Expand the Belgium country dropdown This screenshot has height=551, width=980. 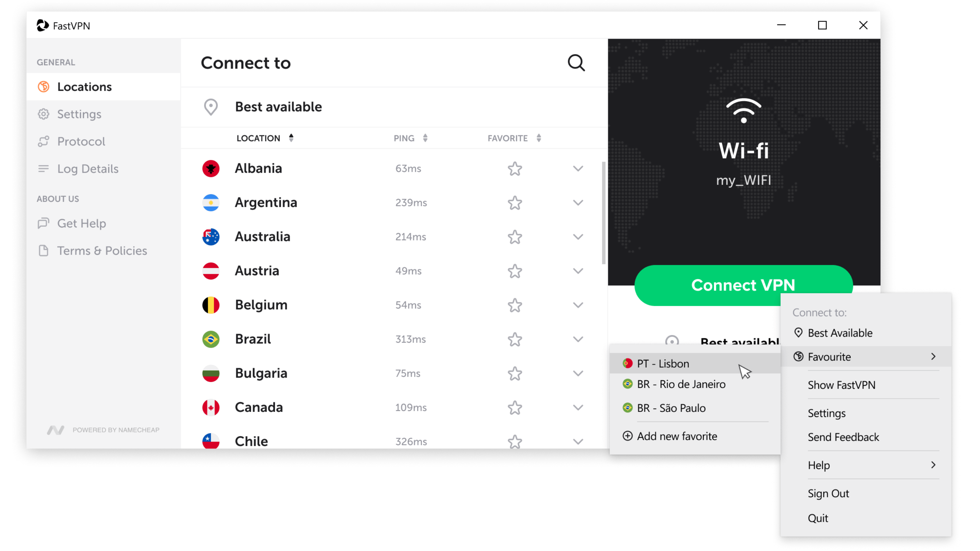point(578,305)
